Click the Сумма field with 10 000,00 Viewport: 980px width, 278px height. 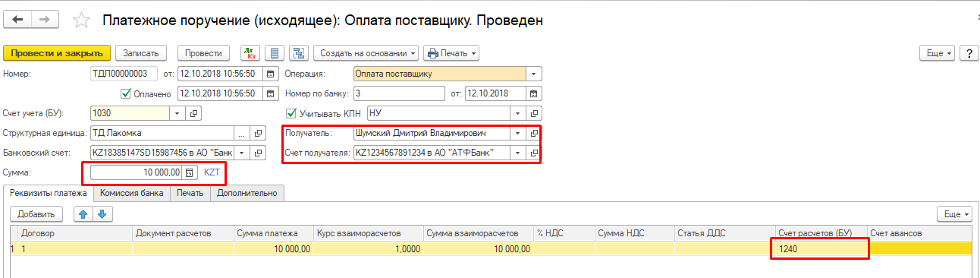[x=137, y=172]
